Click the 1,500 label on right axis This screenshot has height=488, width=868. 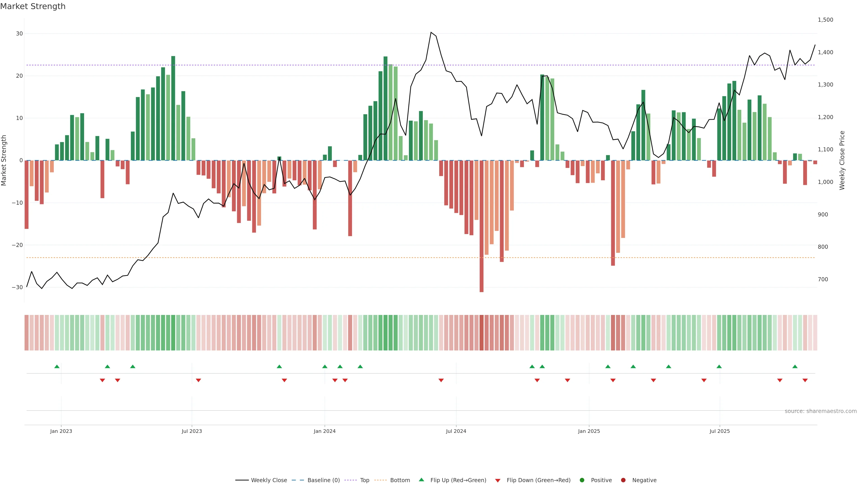click(x=825, y=20)
